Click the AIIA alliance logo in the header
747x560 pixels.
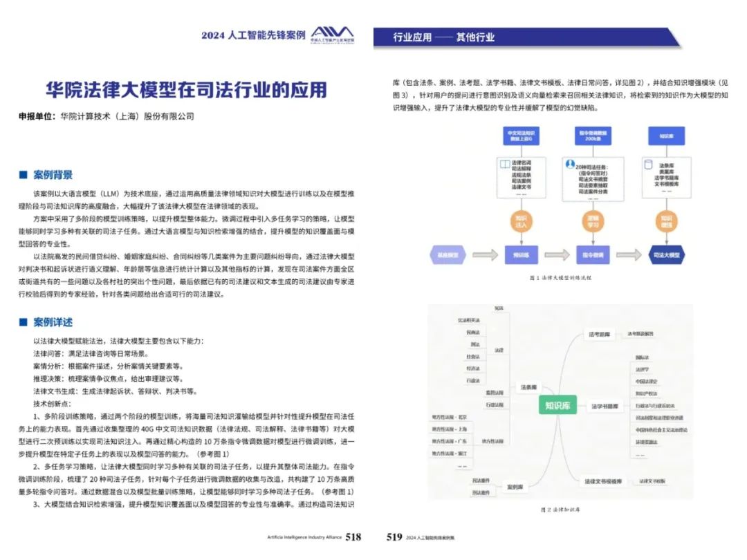click(333, 35)
